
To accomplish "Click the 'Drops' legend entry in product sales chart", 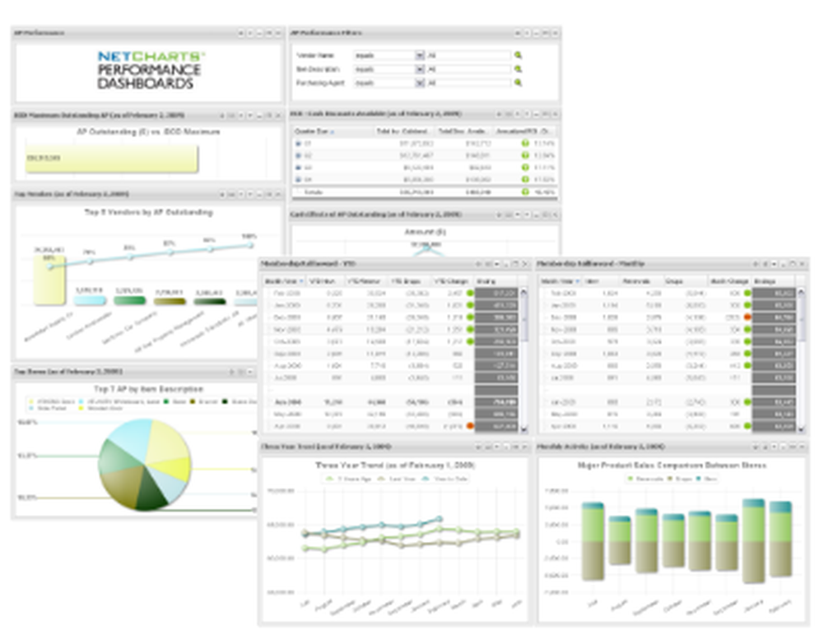I will 680,479.
